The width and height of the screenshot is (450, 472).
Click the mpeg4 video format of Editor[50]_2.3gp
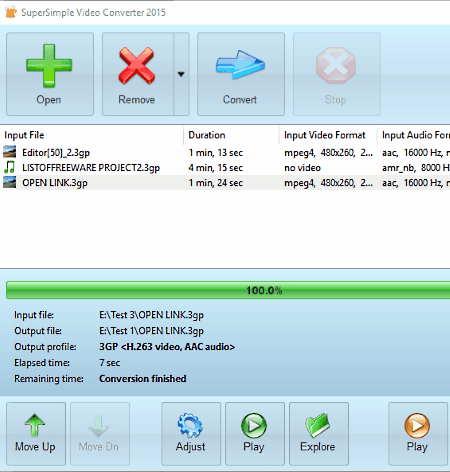pyautogui.click(x=328, y=153)
